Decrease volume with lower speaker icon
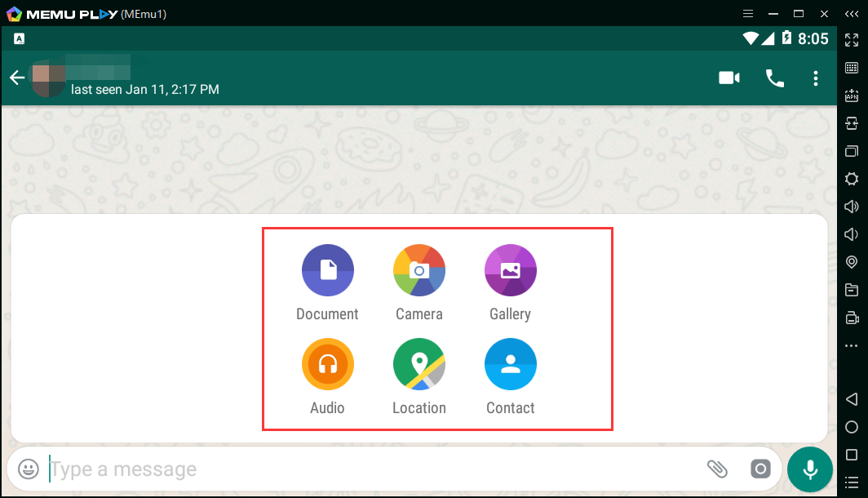This screenshot has width=868, height=498. [x=851, y=234]
